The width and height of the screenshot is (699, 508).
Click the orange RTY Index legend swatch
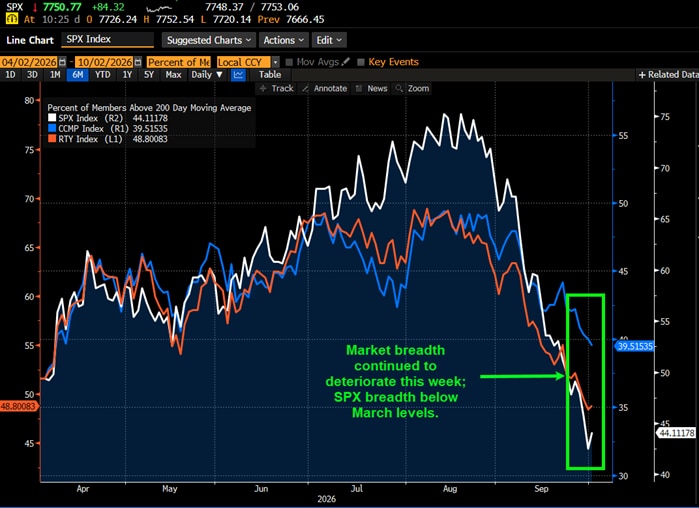[x=52, y=139]
